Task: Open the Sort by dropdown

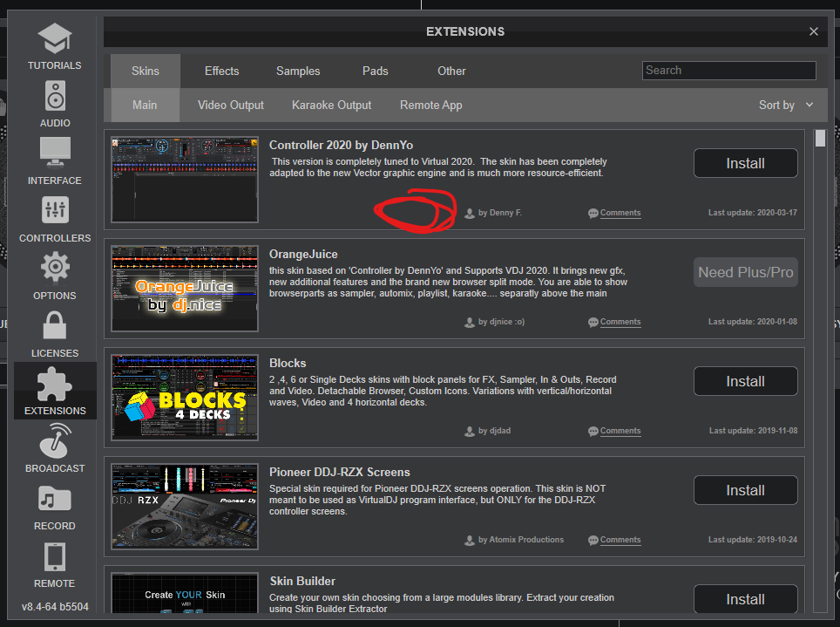Action: click(786, 106)
